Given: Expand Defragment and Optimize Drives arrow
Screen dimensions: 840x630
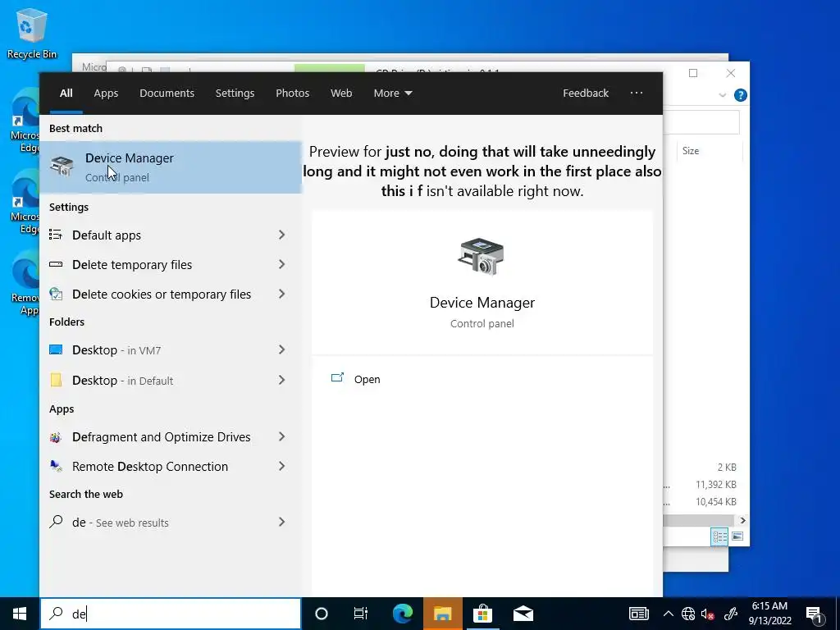Looking at the screenshot, I should 282,436.
